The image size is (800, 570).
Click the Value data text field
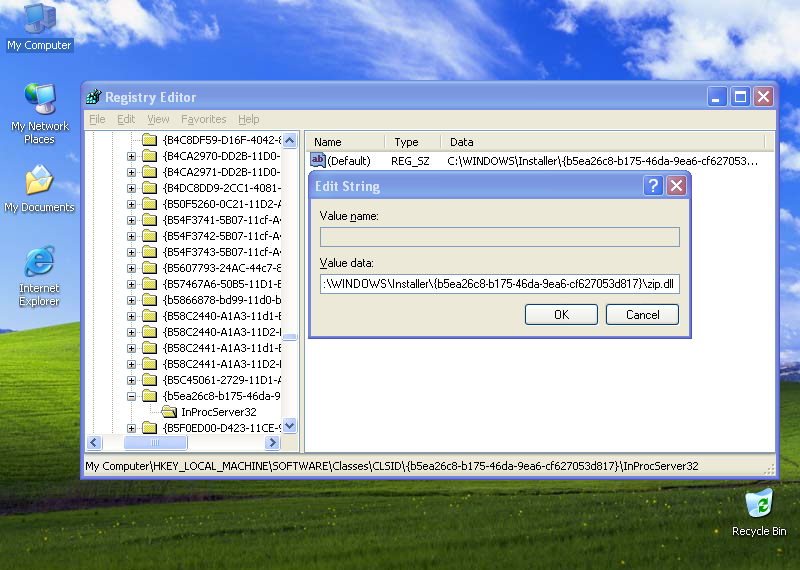coord(499,284)
